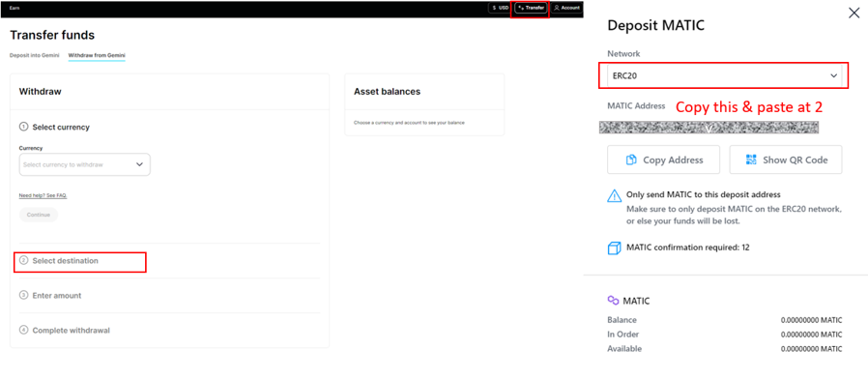Click the Transfer button in top bar

pos(531,8)
